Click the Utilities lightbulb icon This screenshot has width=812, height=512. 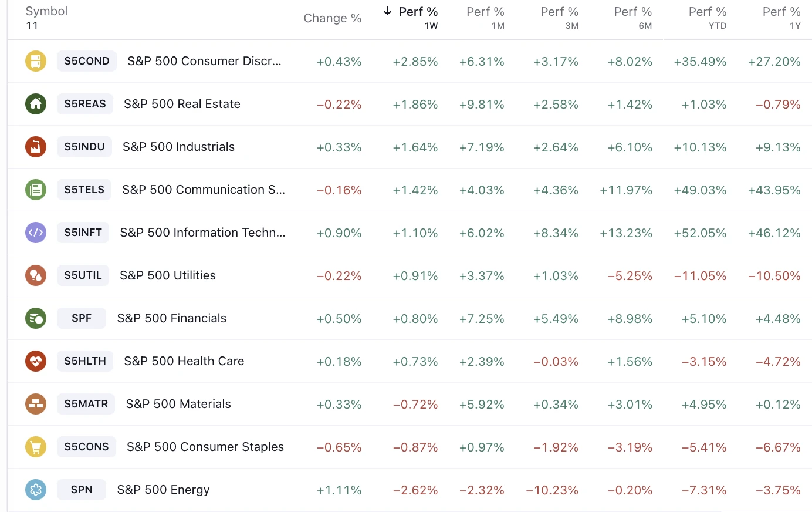pos(36,275)
